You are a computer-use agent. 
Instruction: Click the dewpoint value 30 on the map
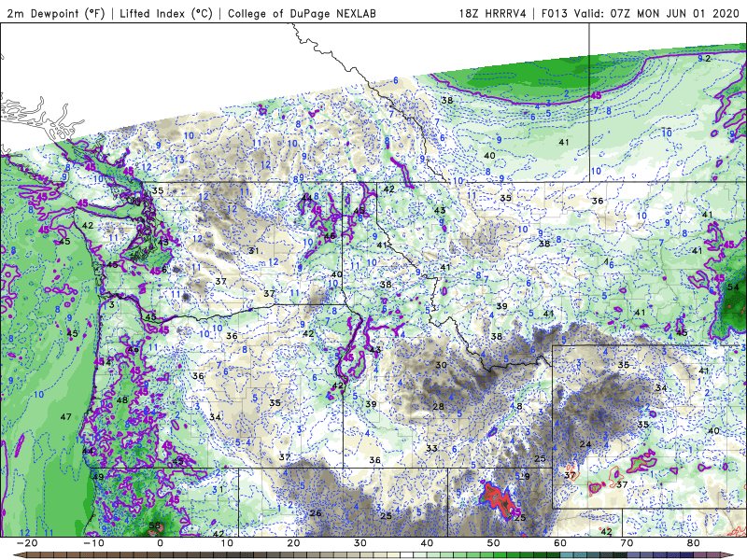point(441,365)
